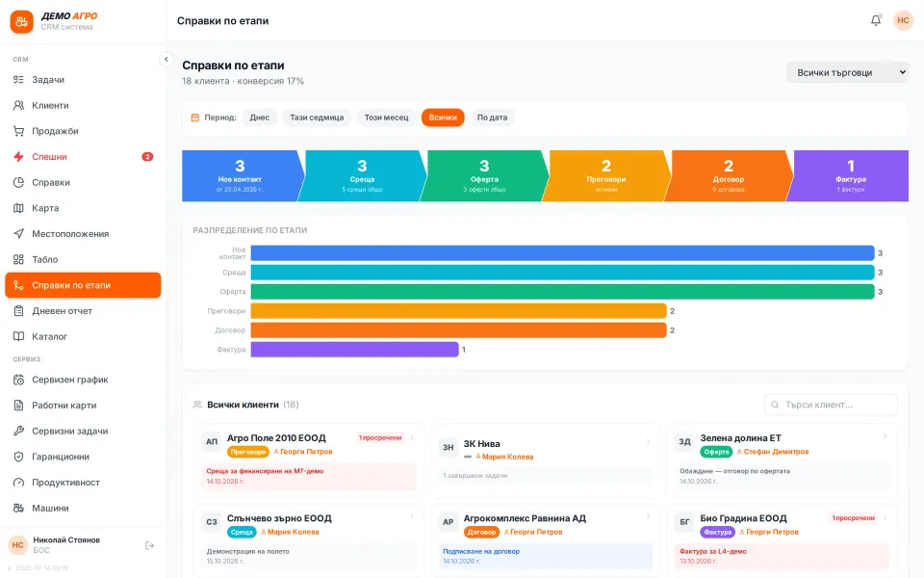Open Справки in the sidebar
This screenshot has height=578, width=924.
point(83,182)
